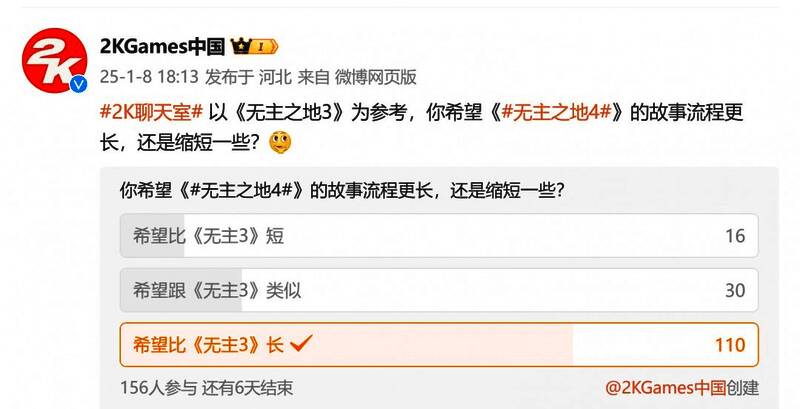Screen dimensions: 800x409
Task: Click the post timestamp 25-1-8 18:13
Action: 148,77
